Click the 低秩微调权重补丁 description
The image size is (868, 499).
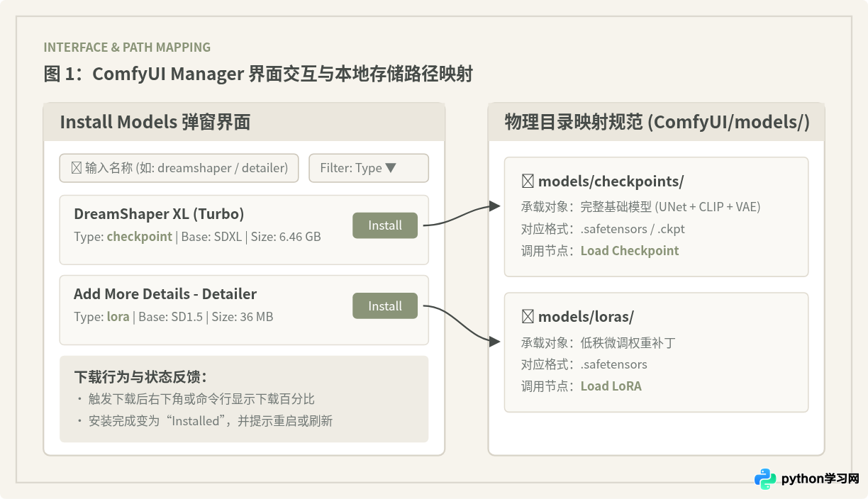pos(628,343)
